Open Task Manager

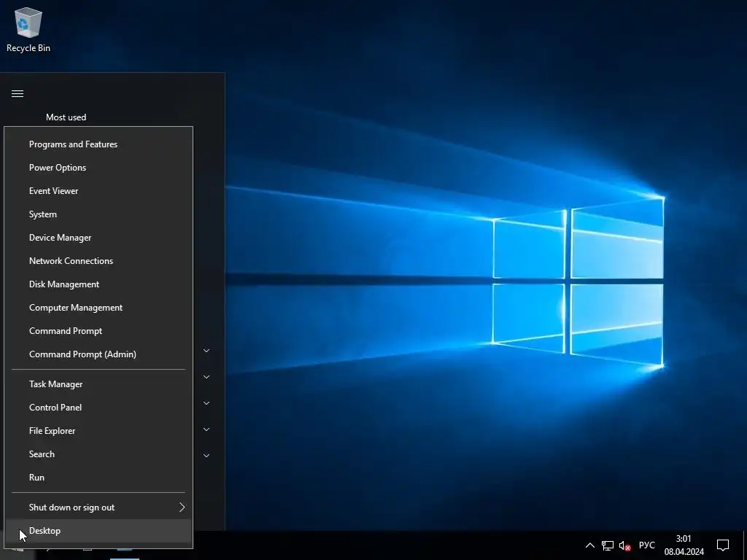pos(98,384)
